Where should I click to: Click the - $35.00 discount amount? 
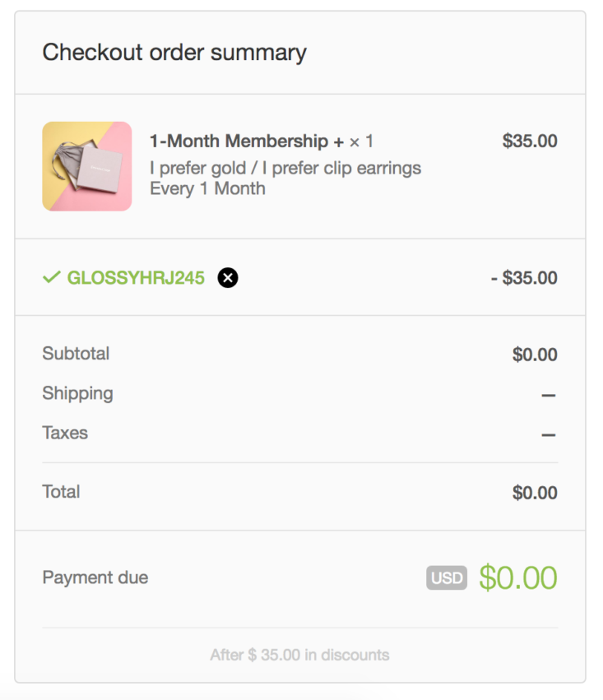pyautogui.click(x=524, y=278)
